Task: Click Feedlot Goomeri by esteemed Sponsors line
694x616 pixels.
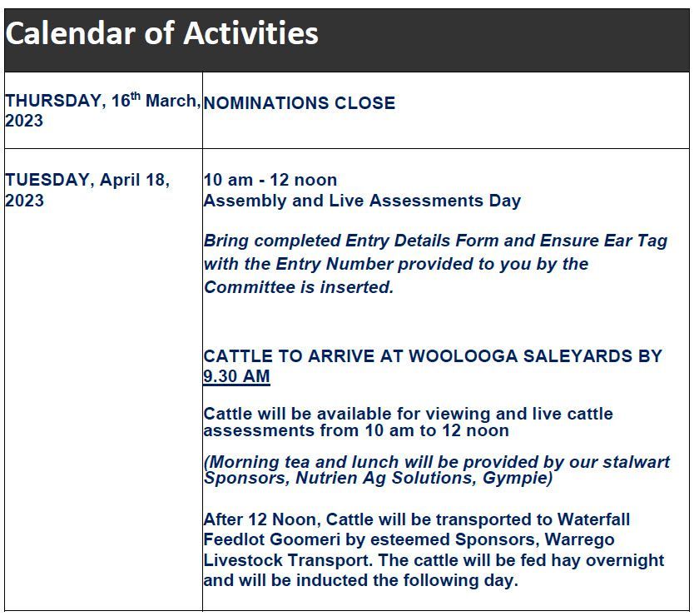Action: [409, 539]
